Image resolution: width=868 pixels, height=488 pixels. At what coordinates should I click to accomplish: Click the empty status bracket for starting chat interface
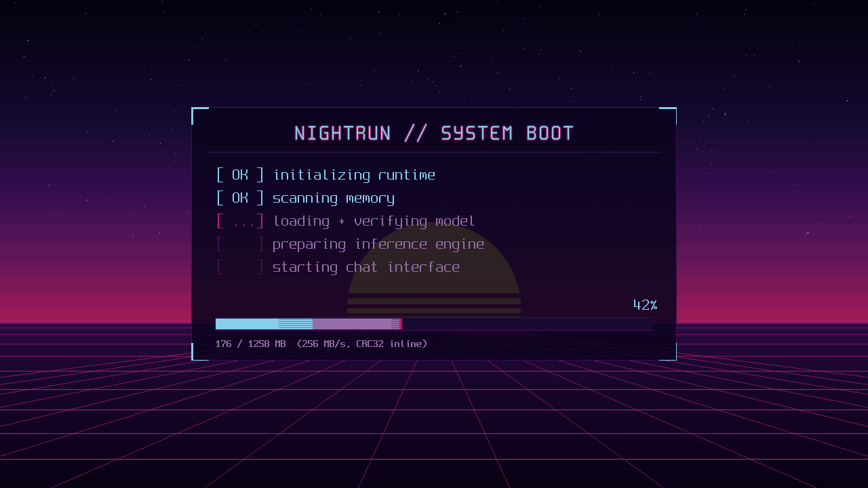click(x=240, y=267)
